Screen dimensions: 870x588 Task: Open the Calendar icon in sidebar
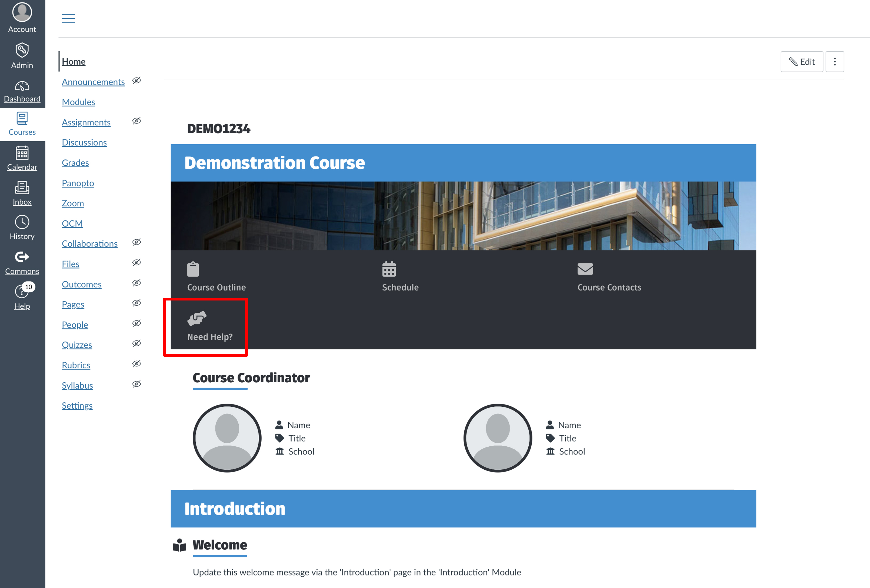[x=22, y=153]
